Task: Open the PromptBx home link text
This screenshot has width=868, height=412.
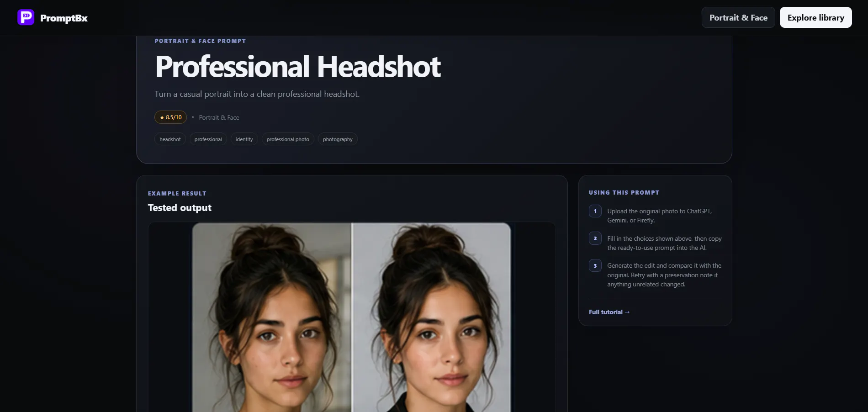Action: pyautogui.click(x=64, y=18)
